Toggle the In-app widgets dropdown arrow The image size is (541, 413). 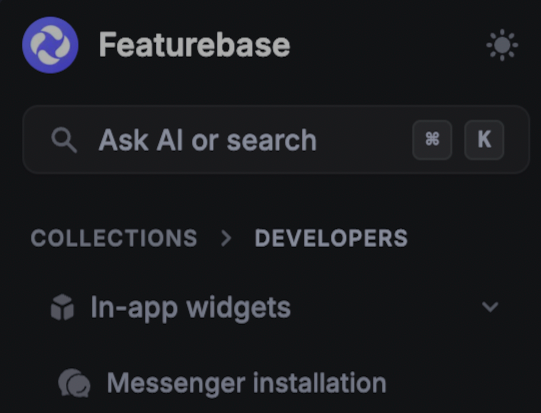(490, 307)
